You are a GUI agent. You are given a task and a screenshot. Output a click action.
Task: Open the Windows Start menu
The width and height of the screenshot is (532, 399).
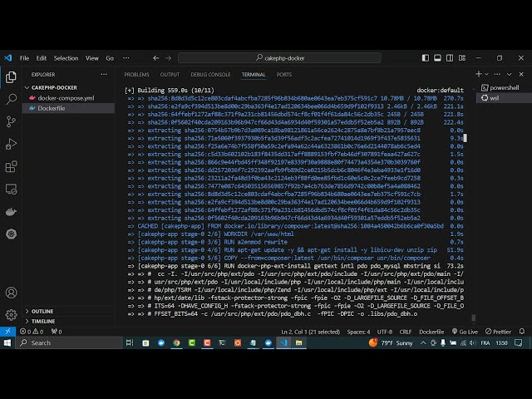pos(7,342)
